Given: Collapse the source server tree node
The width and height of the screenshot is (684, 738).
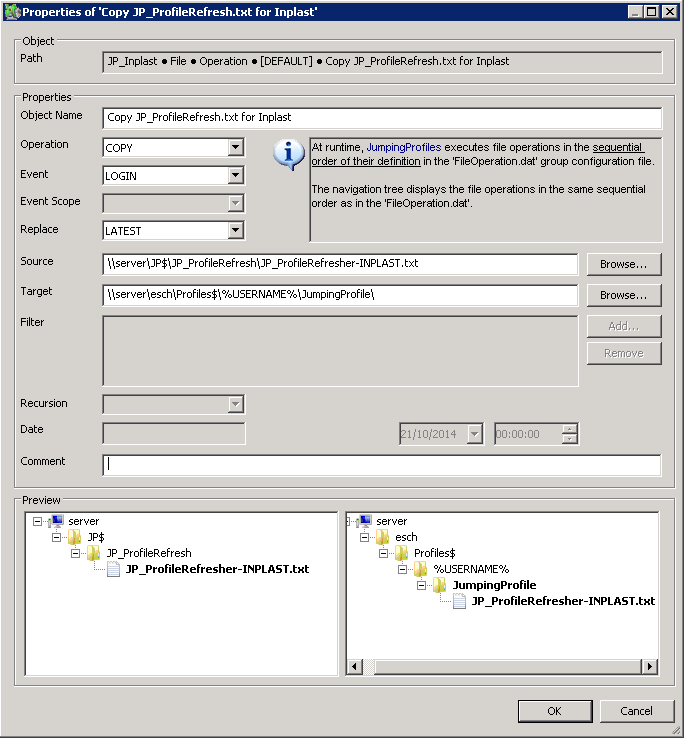Looking at the screenshot, I should (x=37, y=521).
